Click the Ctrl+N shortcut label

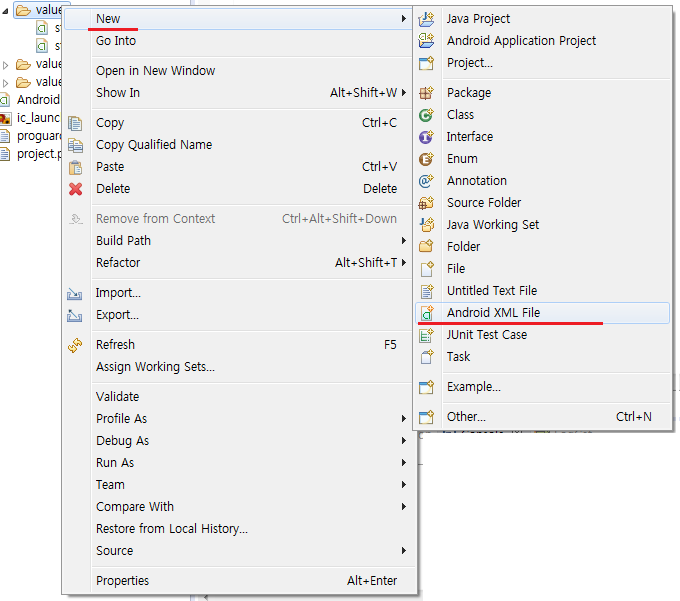click(634, 417)
